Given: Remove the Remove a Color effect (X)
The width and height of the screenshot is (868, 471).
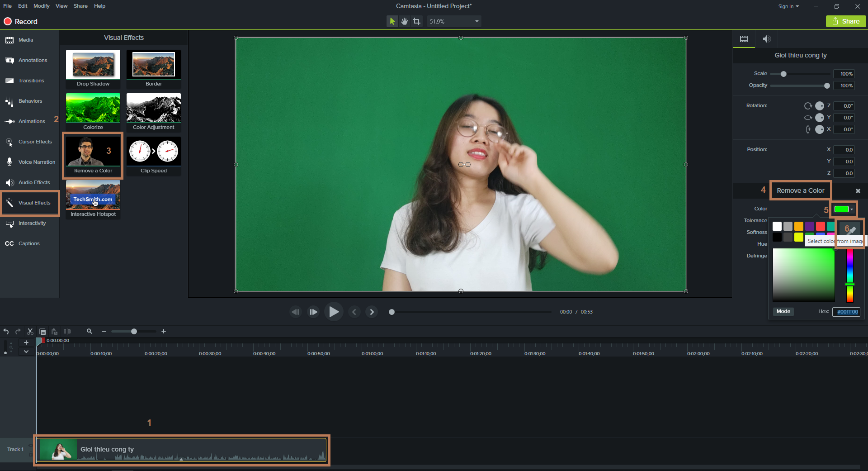Looking at the screenshot, I should 858,191.
